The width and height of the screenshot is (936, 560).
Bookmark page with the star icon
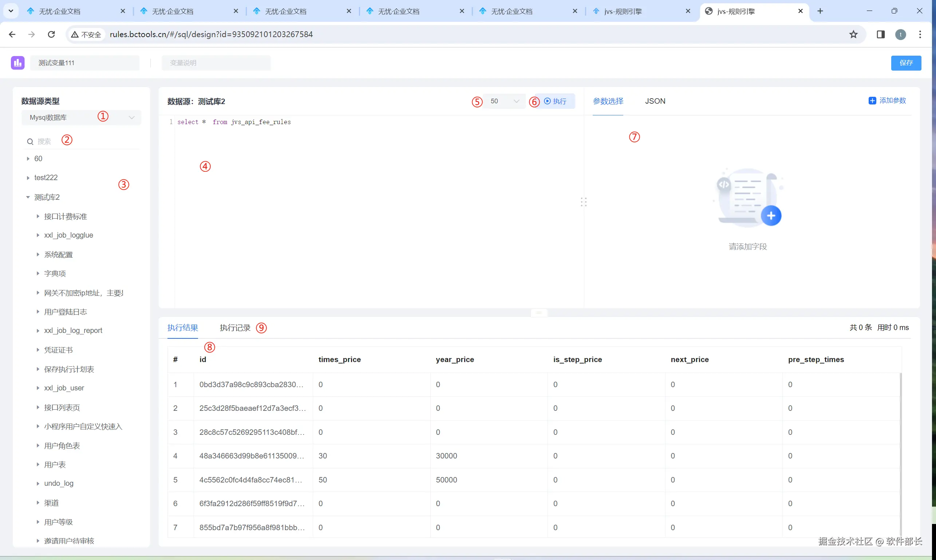tap(853, 34)
